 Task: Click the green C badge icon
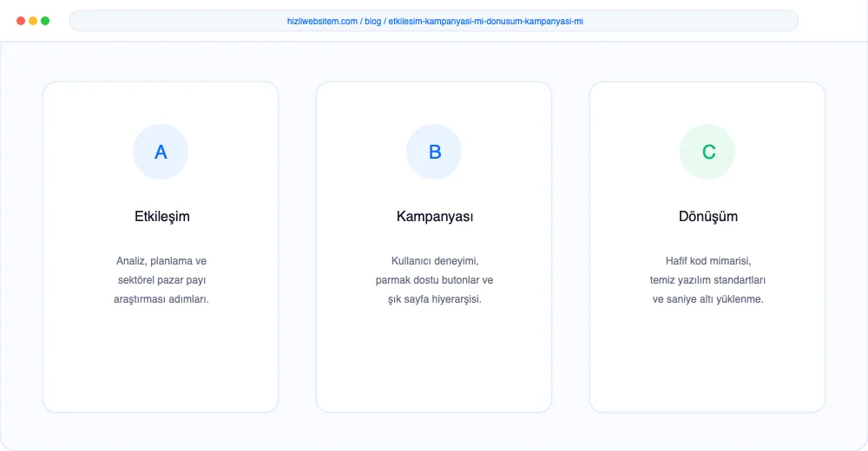707,152
